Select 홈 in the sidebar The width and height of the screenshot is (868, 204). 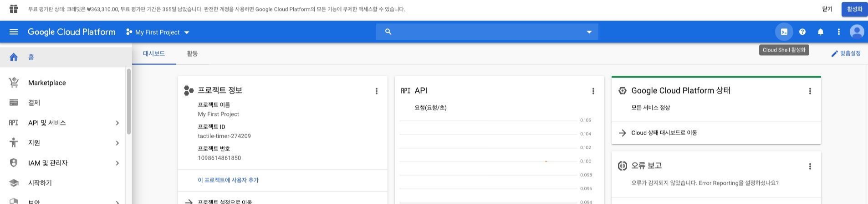pos(66,57)
